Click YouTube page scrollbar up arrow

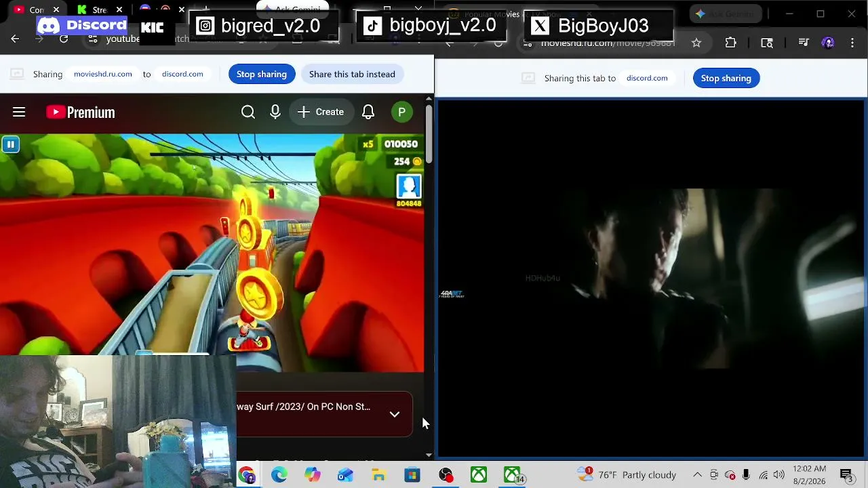point(429,99)
